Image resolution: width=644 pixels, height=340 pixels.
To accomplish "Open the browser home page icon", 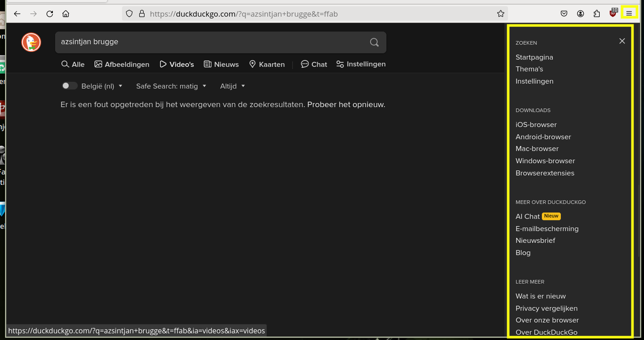I will [65, 14].
